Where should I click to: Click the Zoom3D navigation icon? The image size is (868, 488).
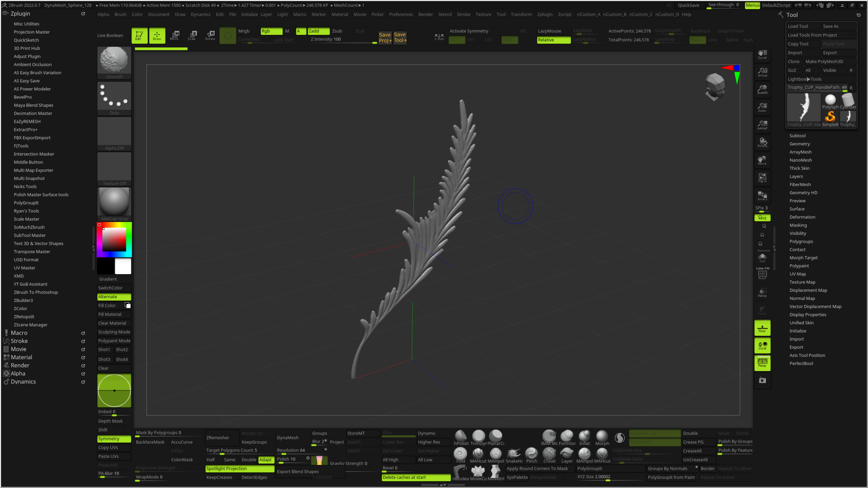[762, 89]
